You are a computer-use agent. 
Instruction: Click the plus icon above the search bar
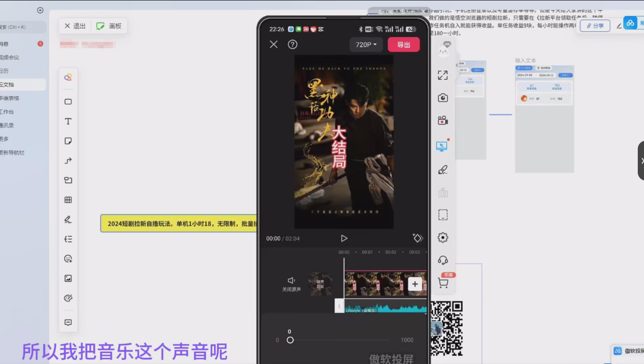click(x=40, y=10)
